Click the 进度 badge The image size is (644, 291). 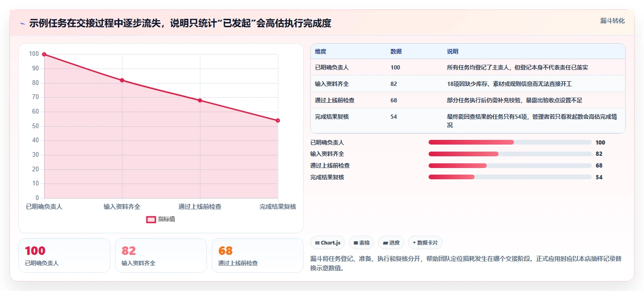[x=391, y=243]
